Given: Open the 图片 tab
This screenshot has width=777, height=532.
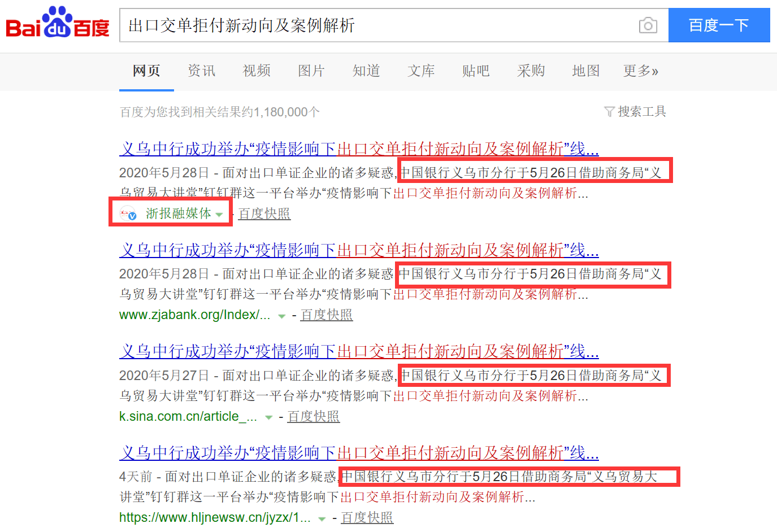Looking at the screenshot, I should coord(311,71).
